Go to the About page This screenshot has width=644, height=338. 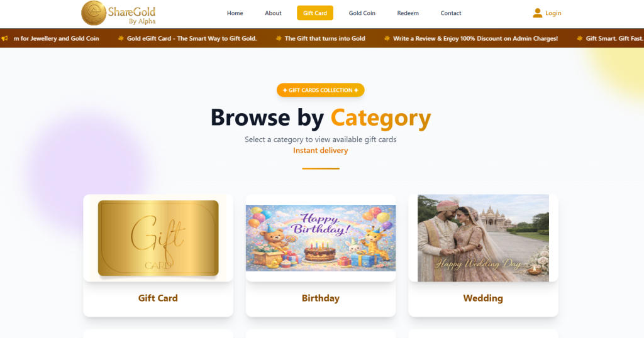273,13
